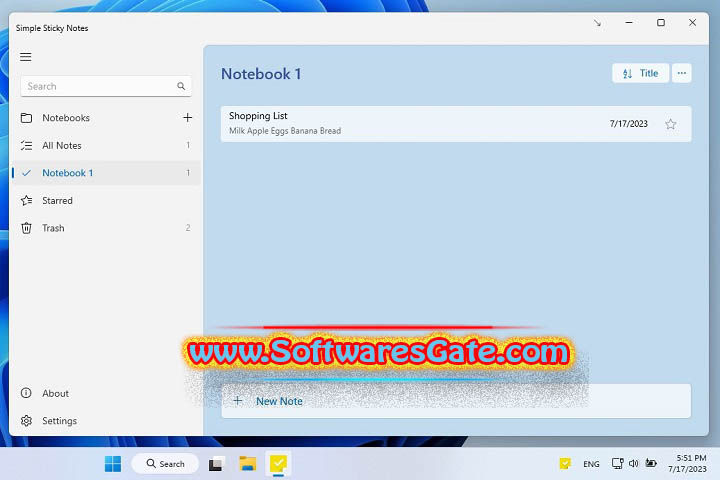Open the Title sort dropdown

(640, 73)
